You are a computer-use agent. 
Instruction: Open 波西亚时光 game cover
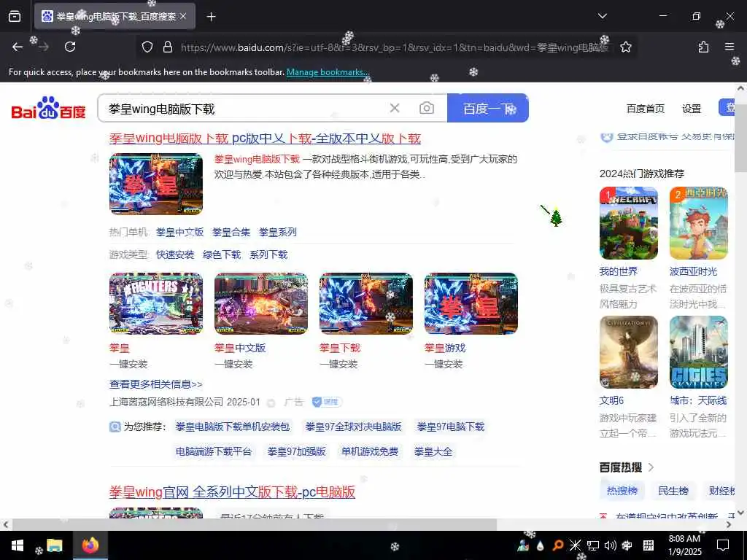point(698,223)
